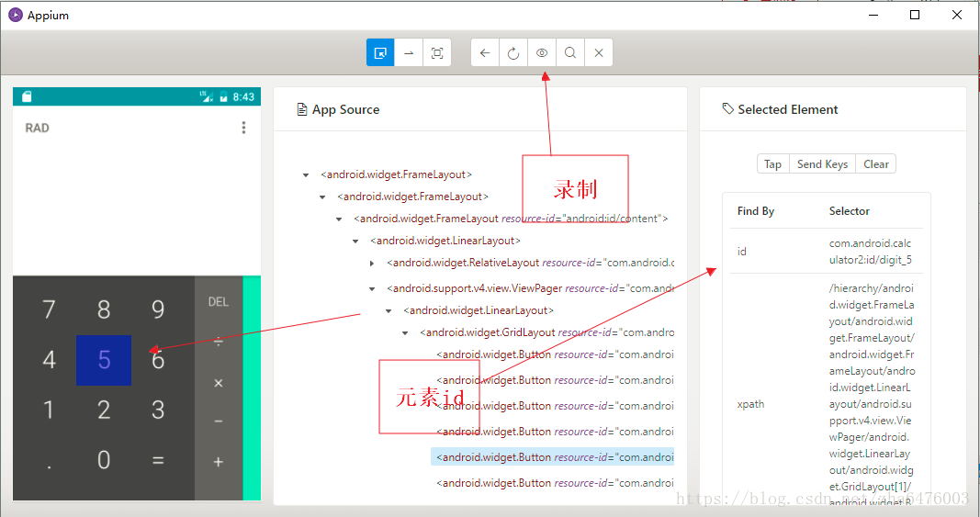Refresh source and screenshot
980x517 pixels.
[513, 52]
